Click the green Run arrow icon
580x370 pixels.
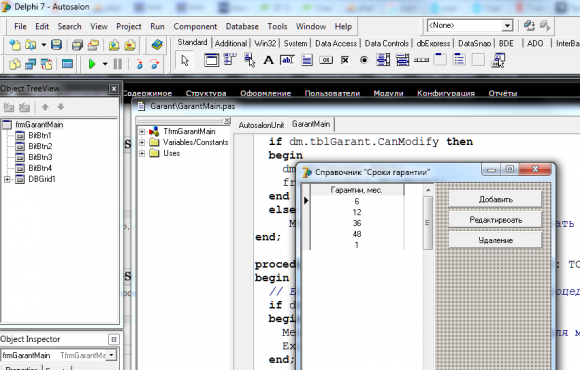[92, 64]
